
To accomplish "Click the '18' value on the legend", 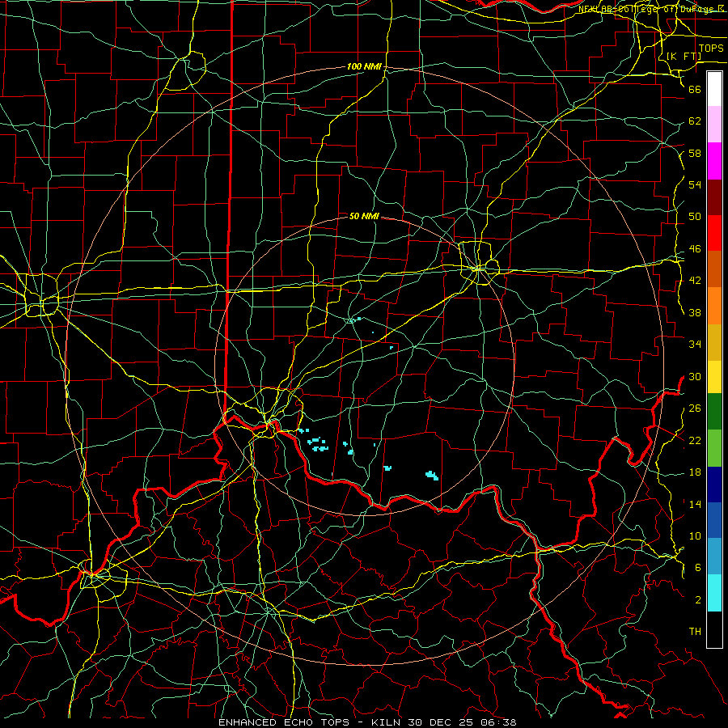I will point(695,472).
